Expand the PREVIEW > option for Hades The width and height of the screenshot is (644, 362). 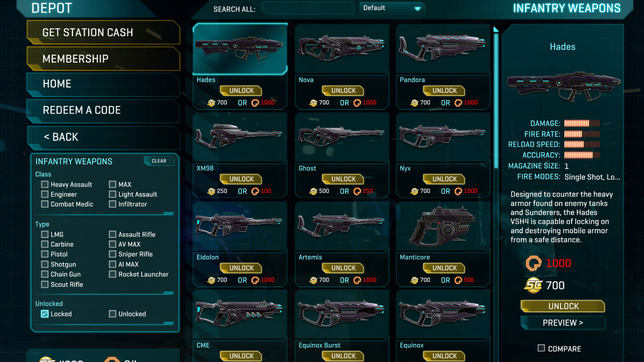[562, 323]
